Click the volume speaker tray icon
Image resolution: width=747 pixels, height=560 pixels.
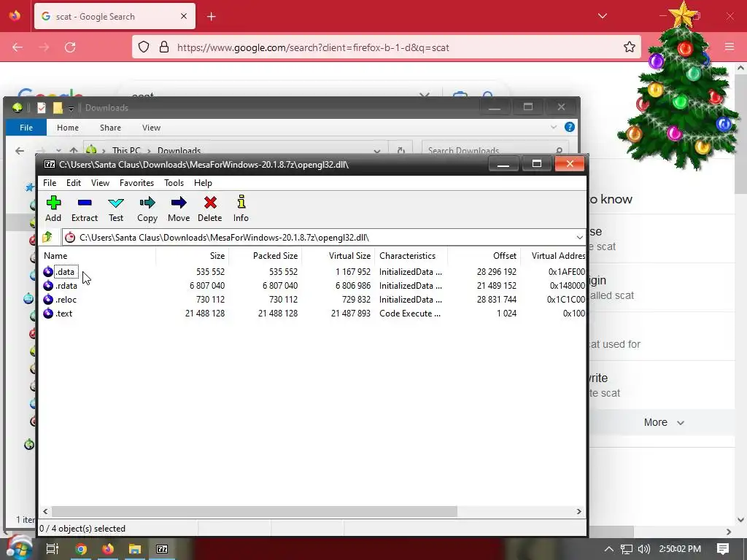(643, 549)
